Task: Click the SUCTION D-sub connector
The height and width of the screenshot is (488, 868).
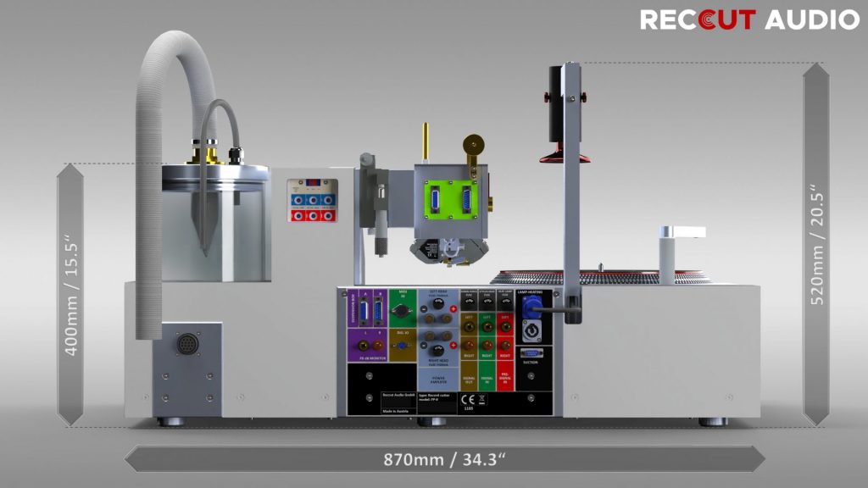Action: 531,353
